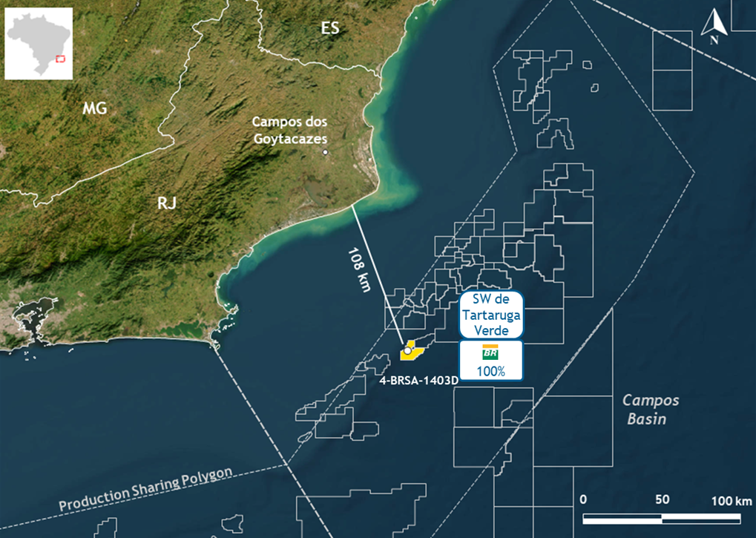
Task: Select the 4-BRSA-1403D well label
Action: [418, 379]
